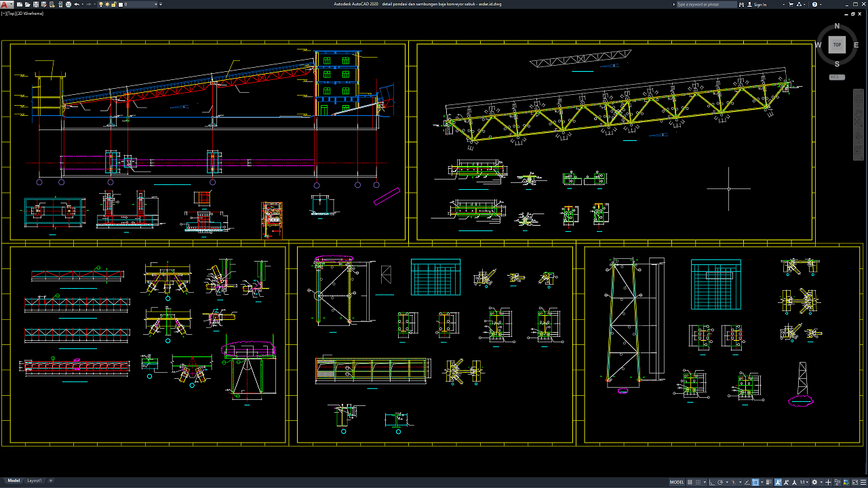Open the AutoCAD application menu
This screenshot has height=488, width=868.
(x=6, y=4)
